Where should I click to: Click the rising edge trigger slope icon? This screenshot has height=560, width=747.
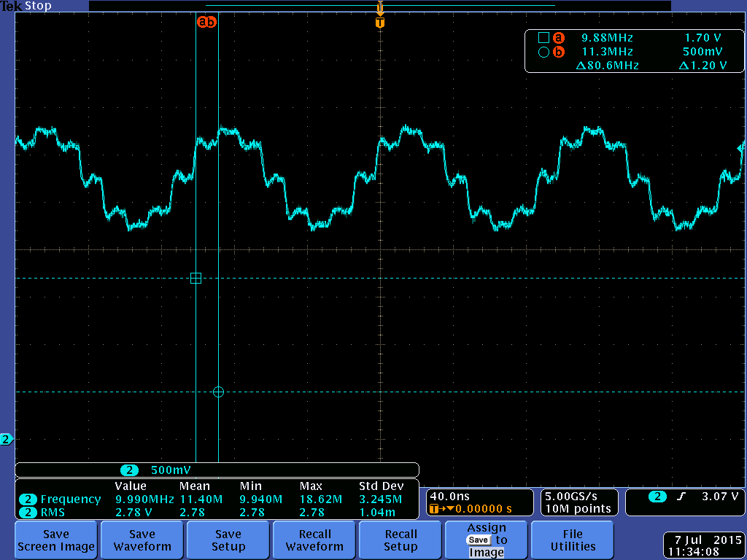[x=681, y=497]
